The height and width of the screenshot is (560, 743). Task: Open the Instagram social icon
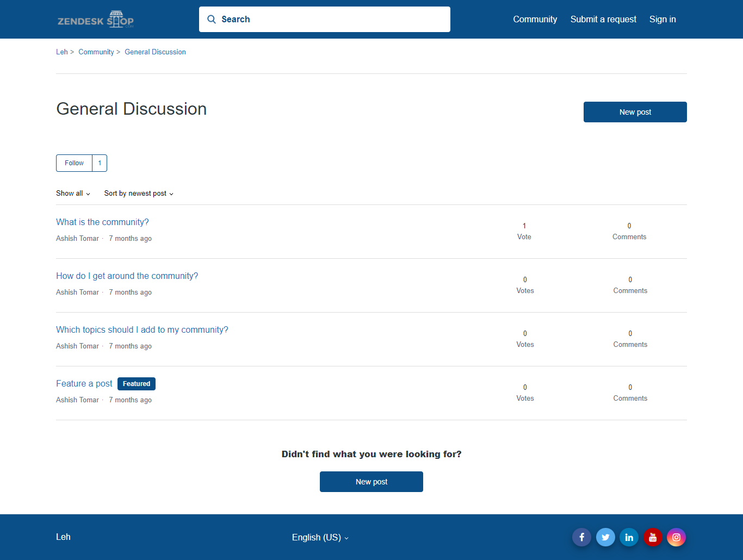point(676,537)
